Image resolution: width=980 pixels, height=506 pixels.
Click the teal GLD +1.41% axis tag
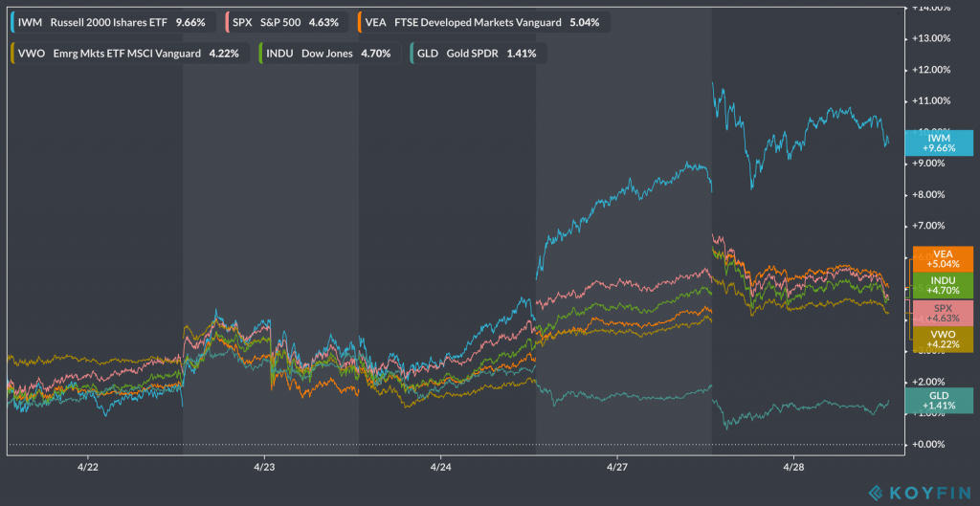939,401
